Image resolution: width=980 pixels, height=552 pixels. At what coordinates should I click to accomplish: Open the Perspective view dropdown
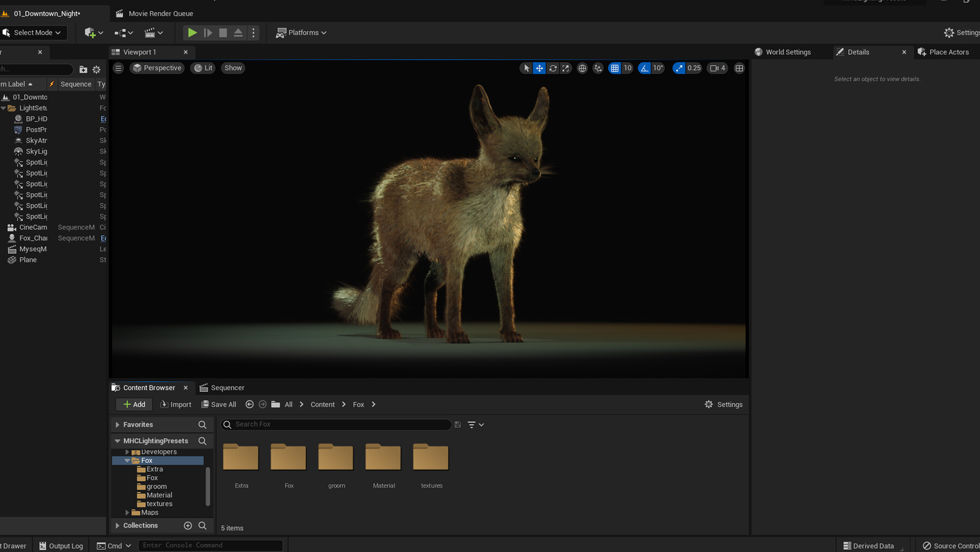pyautogui.click(x=157, y=68)
